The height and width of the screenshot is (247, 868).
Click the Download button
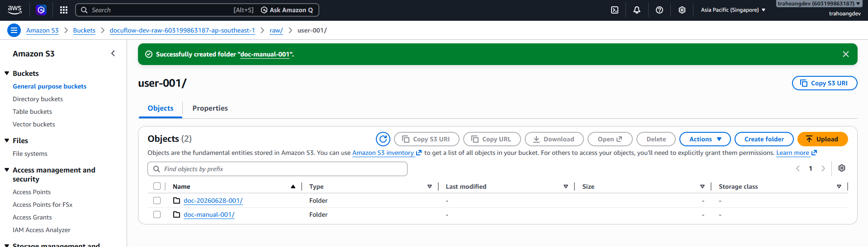(x=554, y=139)
